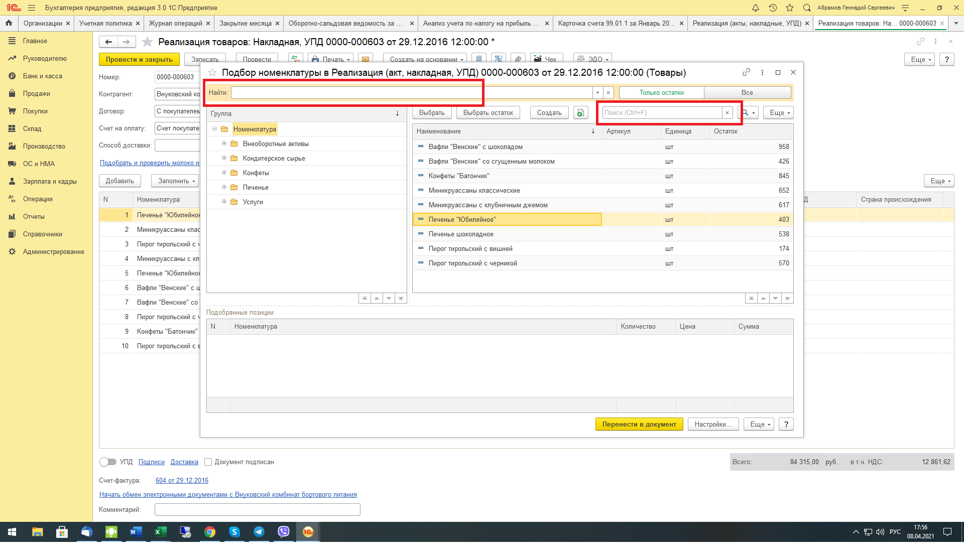This screenshot has width=964, height=560.
Task: Click the favorites star in title bar
Action: (790, 8)
